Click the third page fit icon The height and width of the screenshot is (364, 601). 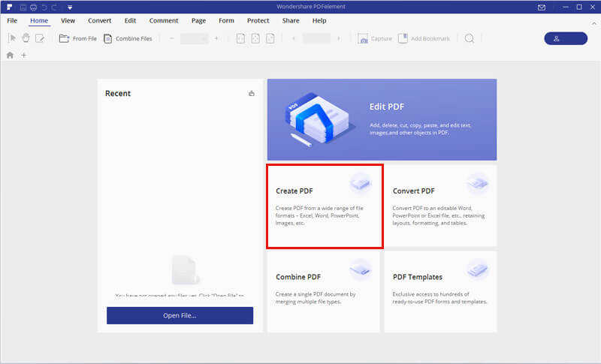coord(270,38)
